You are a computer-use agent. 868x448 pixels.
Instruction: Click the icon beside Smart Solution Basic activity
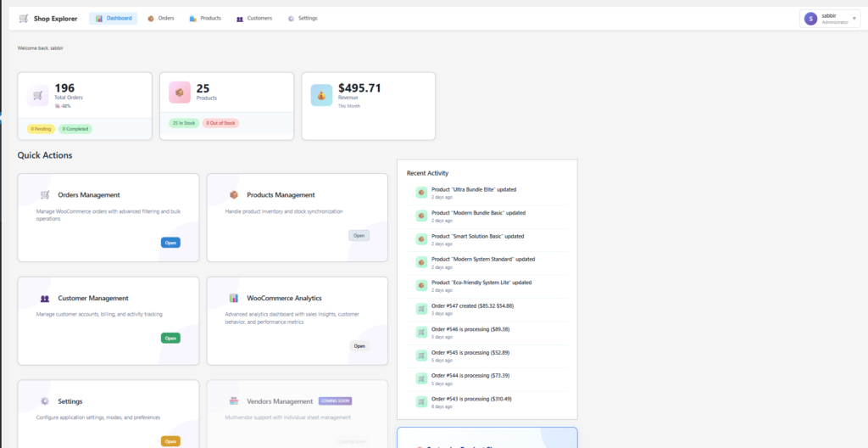421,239
